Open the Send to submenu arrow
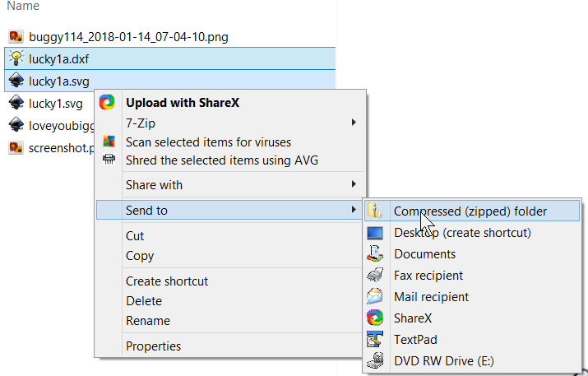The height and width of the screenshot is (376, 588). [354, 211]
